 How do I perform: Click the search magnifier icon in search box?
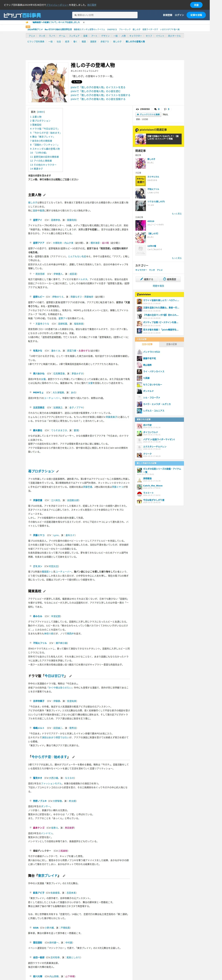click(75, 15)
